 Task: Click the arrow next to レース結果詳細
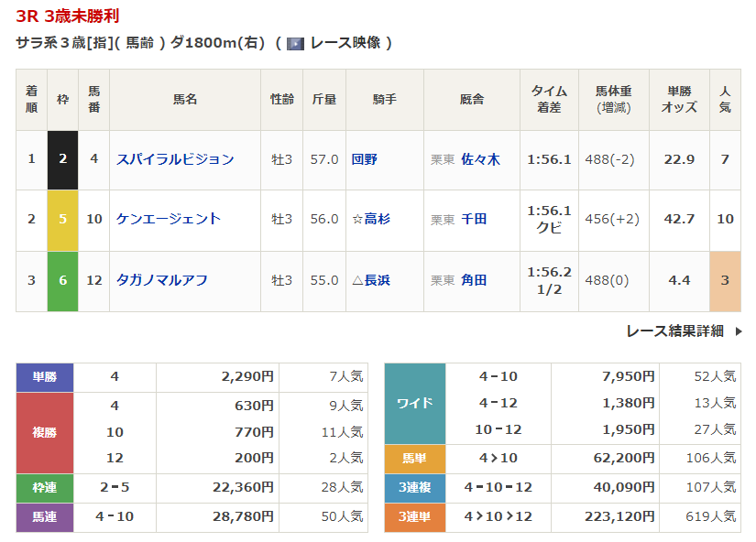point(739,331)
